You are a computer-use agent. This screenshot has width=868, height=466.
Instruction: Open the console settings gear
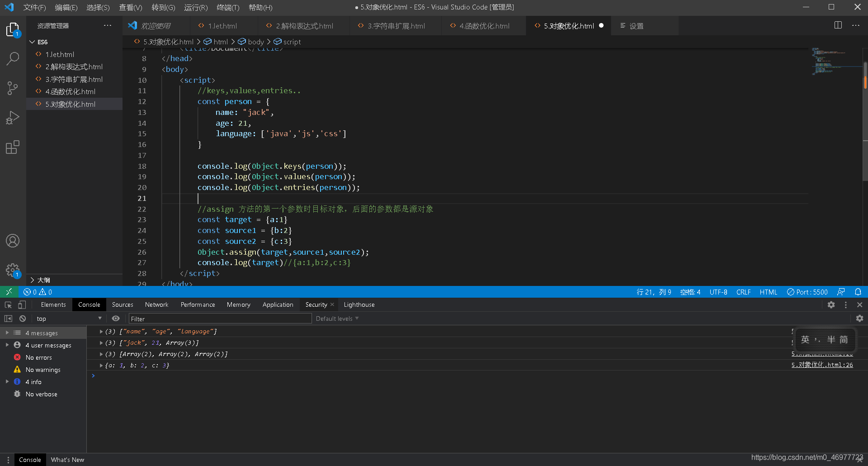(x=859, y=319)
